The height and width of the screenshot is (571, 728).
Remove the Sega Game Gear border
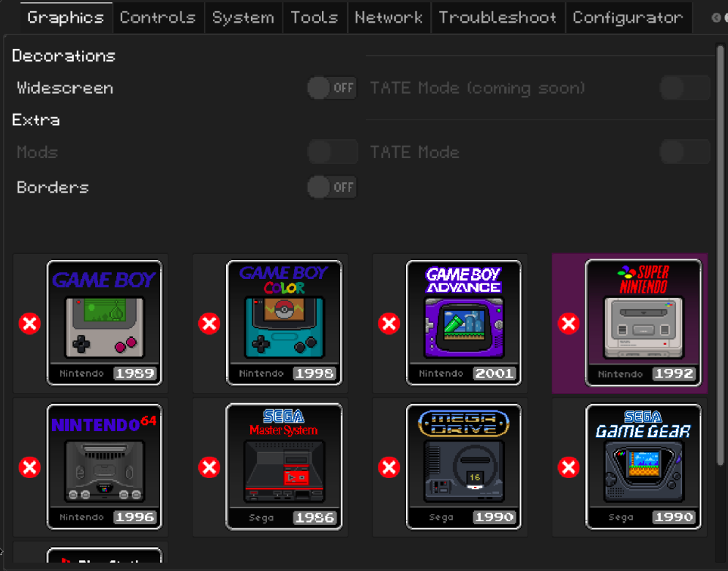569,467
